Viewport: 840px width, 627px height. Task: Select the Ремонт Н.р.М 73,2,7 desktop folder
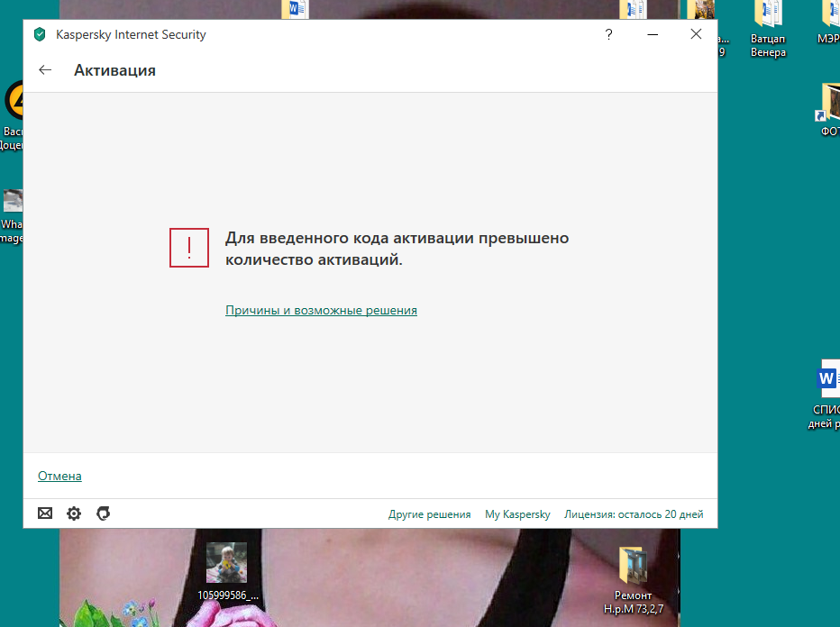[x=634, y=581]
